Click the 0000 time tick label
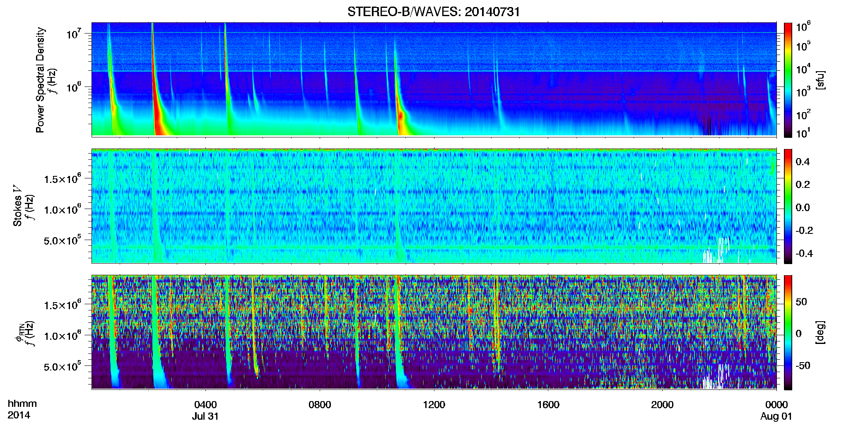The image size is (868, 447). [776, 405]
